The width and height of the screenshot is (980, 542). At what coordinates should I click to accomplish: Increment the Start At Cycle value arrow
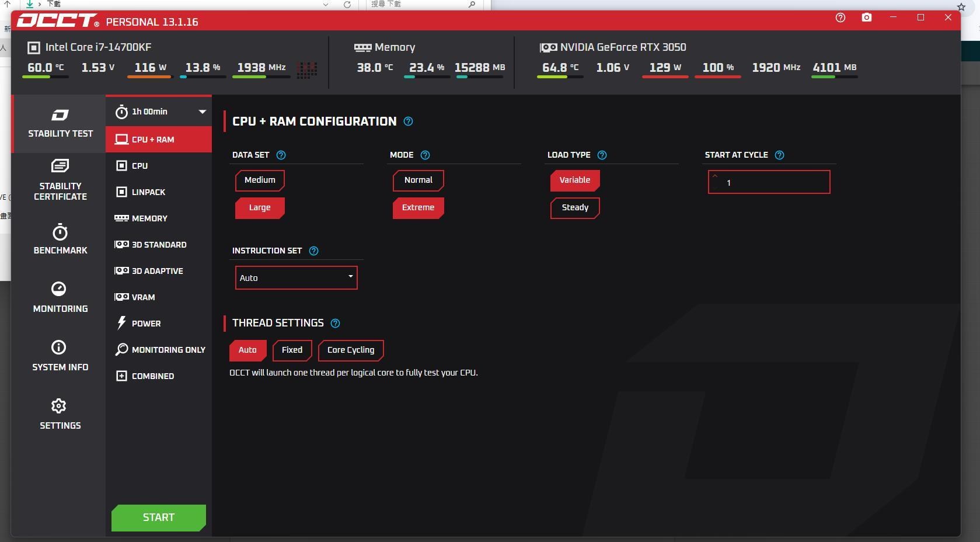tap(715, 176)
